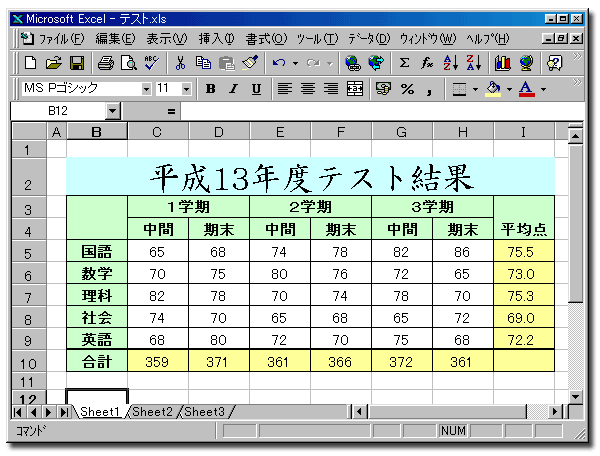Image resolution: width=600 pixels, height=456 pixels.
Task: Select row 5 header
Action: pos(29,253)
